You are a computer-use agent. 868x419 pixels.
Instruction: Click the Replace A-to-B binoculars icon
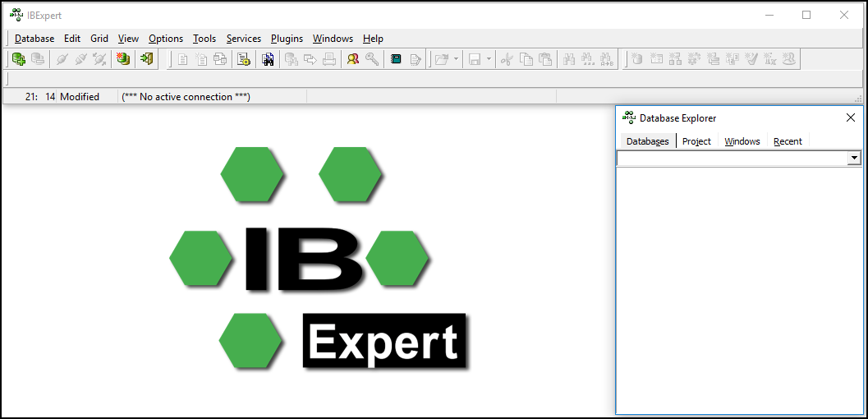point(607,59)
